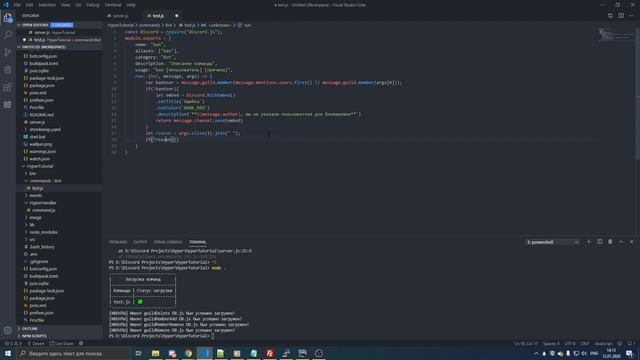Click the editor toggle icon left of split editor
This screenshot has height=360, width=640.
click(610, 16)
